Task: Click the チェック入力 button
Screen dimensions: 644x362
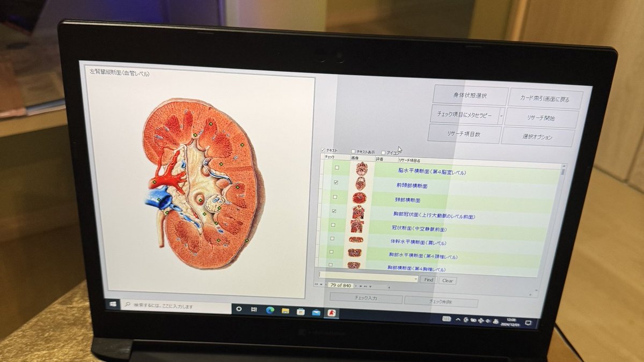Action: 366,298
